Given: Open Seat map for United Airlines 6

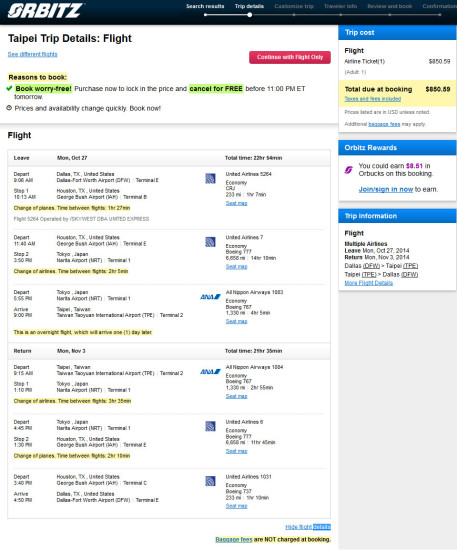Looking at the screenshot, I should click(236, 451).
